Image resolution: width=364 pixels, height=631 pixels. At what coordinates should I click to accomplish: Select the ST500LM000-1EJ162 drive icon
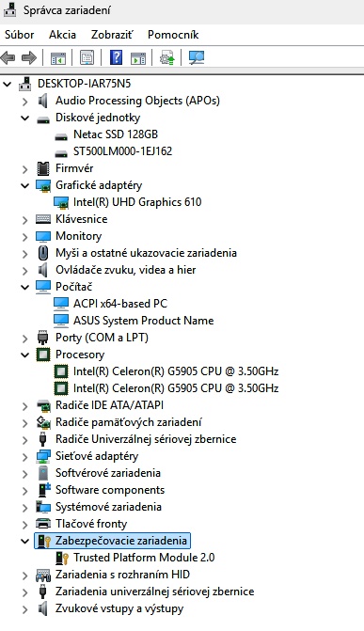[61, 153]
